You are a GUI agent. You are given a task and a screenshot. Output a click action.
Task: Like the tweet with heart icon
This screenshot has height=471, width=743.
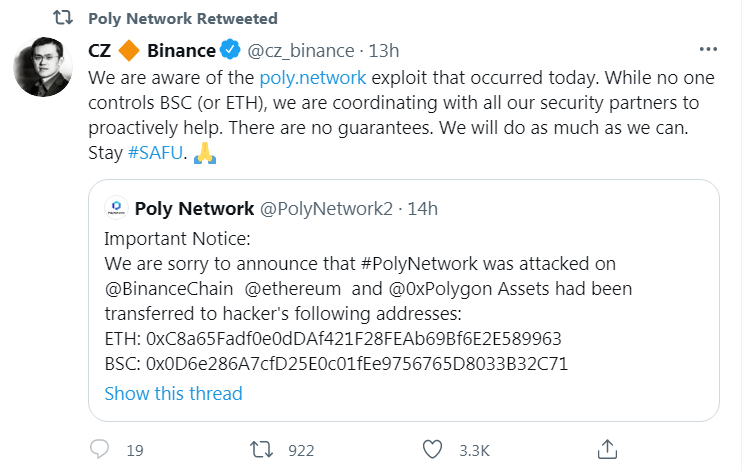pyautogui.click(x=432, y=449)
